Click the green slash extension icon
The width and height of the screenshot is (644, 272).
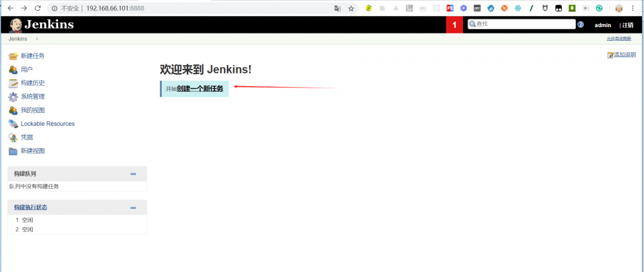[531, 8]
